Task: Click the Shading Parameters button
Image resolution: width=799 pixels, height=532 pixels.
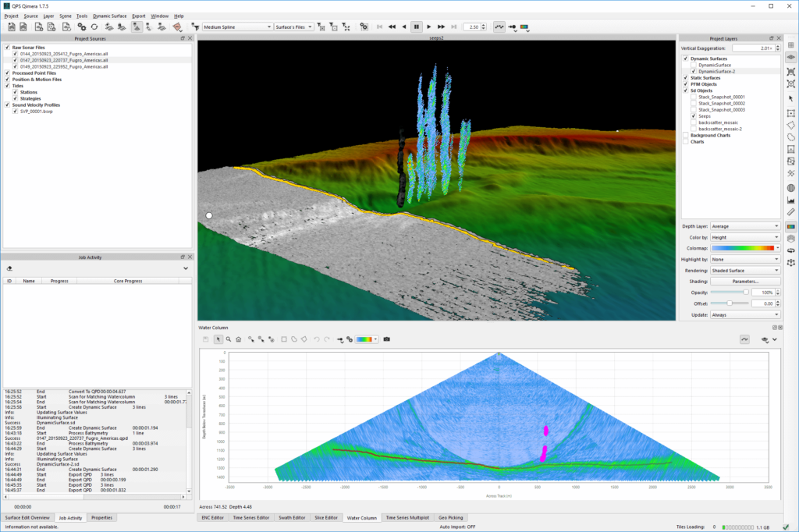Action: pos(744,281)
